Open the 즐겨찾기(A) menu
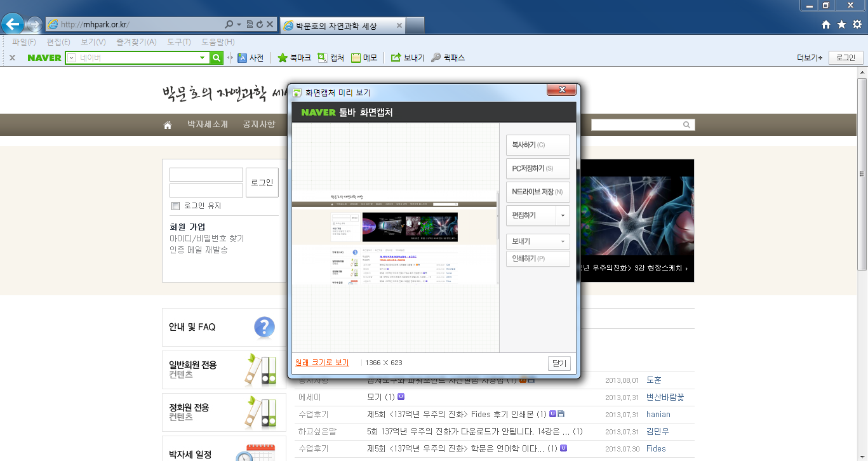The width and height of the screenshot is (868, 461). point(136,42)
